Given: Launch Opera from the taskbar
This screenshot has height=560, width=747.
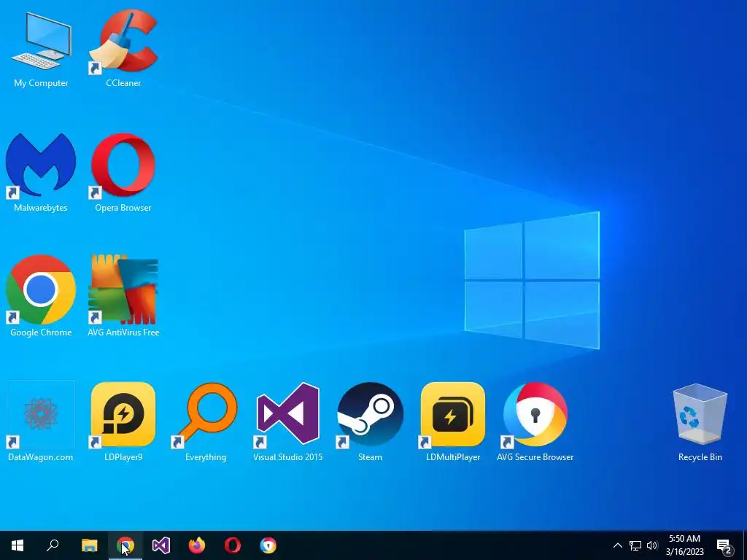Looking at the screenshot, I should pyautogui.click(x=233, y=545).
